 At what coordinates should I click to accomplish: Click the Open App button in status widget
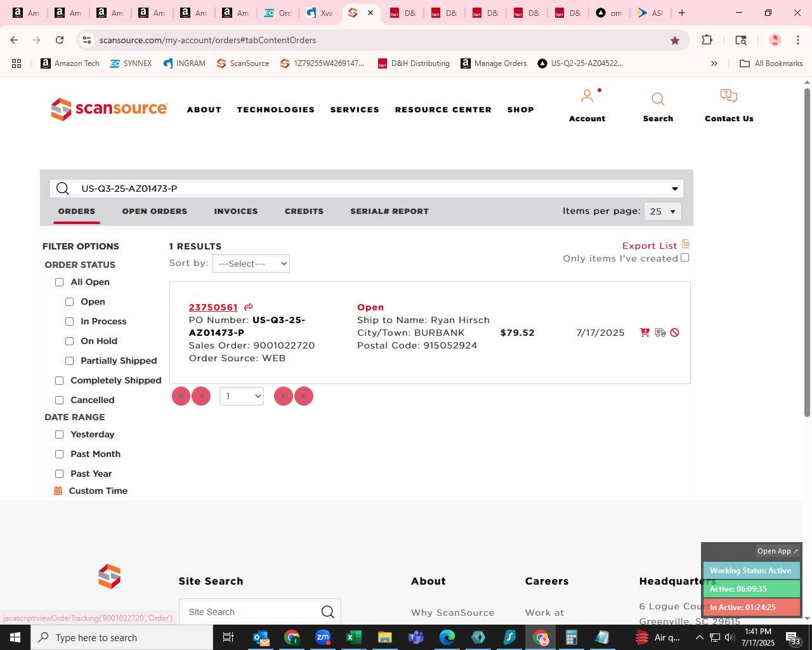tap(778, 551)
